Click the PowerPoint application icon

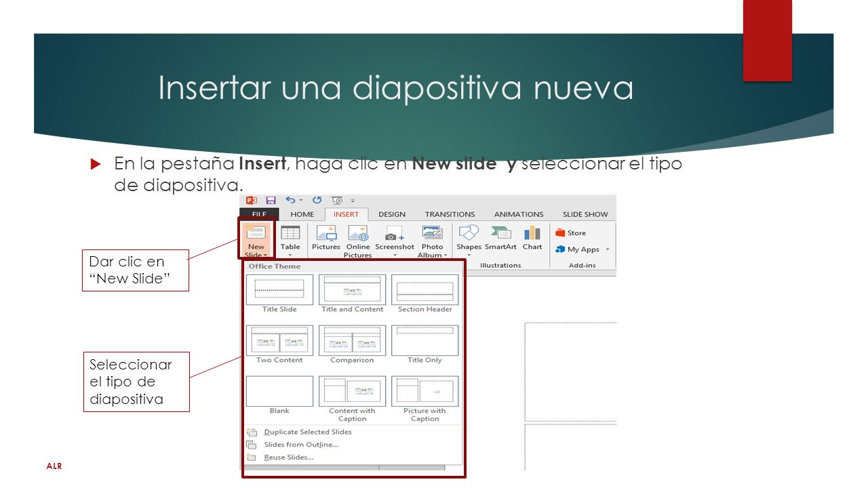coord(252,200)
